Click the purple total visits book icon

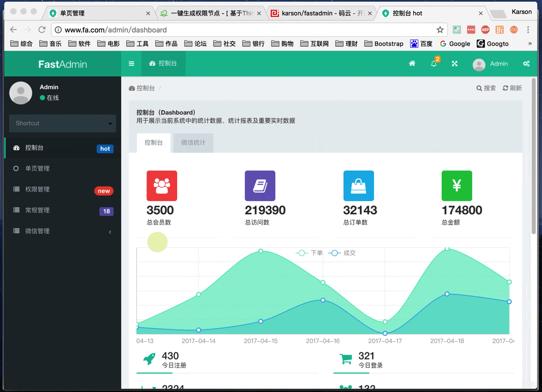[x=260, y=186]
